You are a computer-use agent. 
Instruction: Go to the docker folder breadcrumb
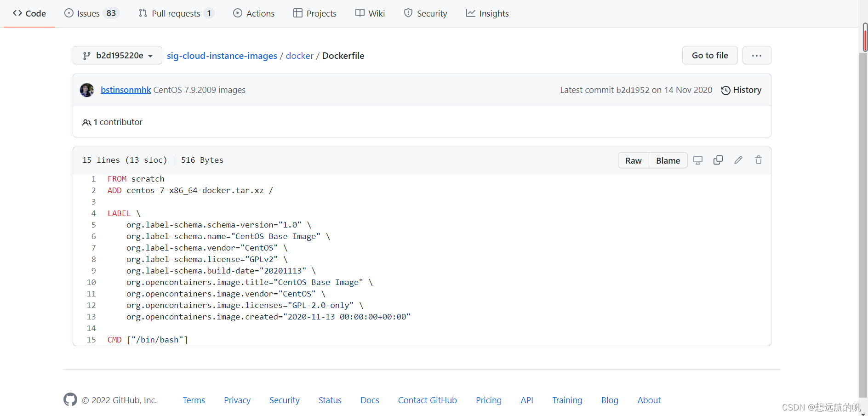(299, 56)
